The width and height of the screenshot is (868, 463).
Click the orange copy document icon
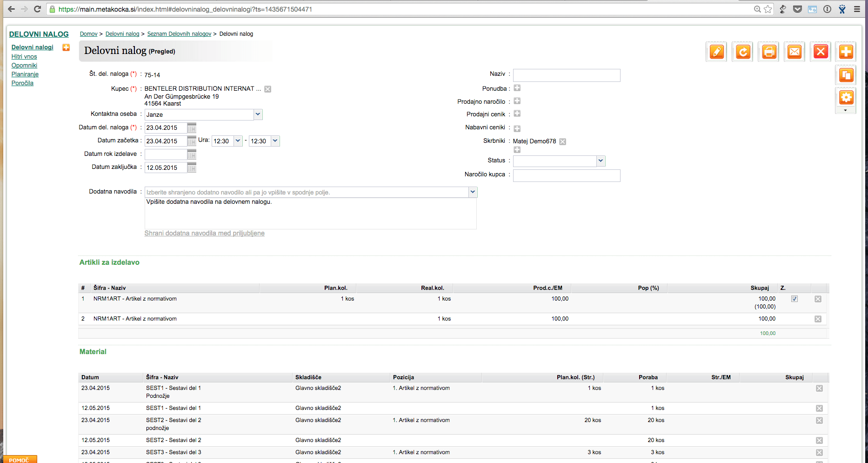[x=846, y=75]
